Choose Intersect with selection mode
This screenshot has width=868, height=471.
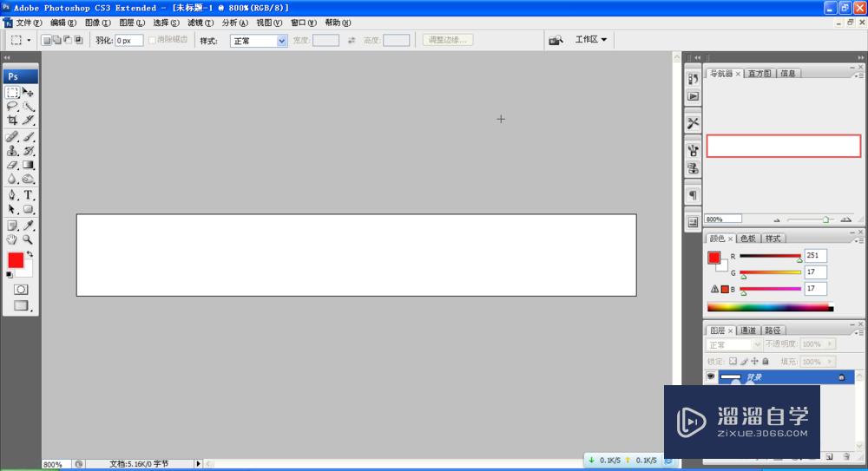79,40
